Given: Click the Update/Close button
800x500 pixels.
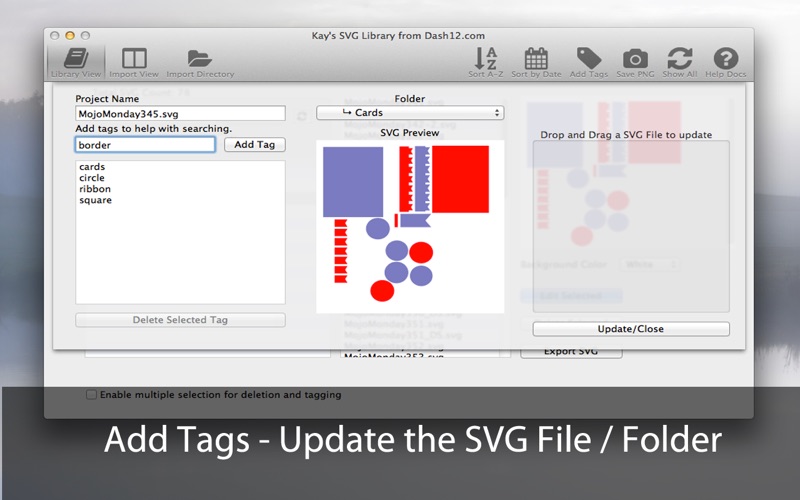Looking at the screenshot, I should point(631,329).
